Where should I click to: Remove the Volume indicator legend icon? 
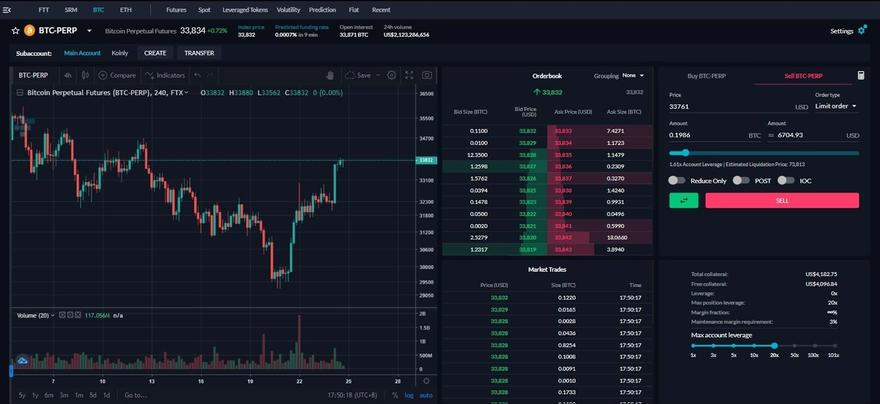77,315
